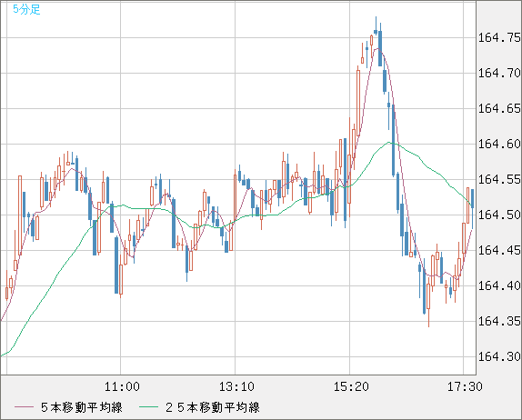522x420 pixels.
Task: Click the 13:10 time axis label
Action: click(236, 386)
